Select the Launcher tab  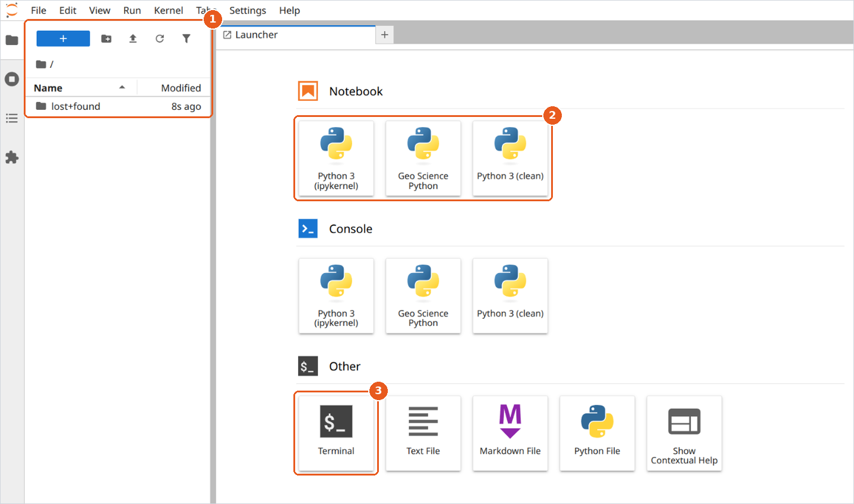[x=296, y=35]
